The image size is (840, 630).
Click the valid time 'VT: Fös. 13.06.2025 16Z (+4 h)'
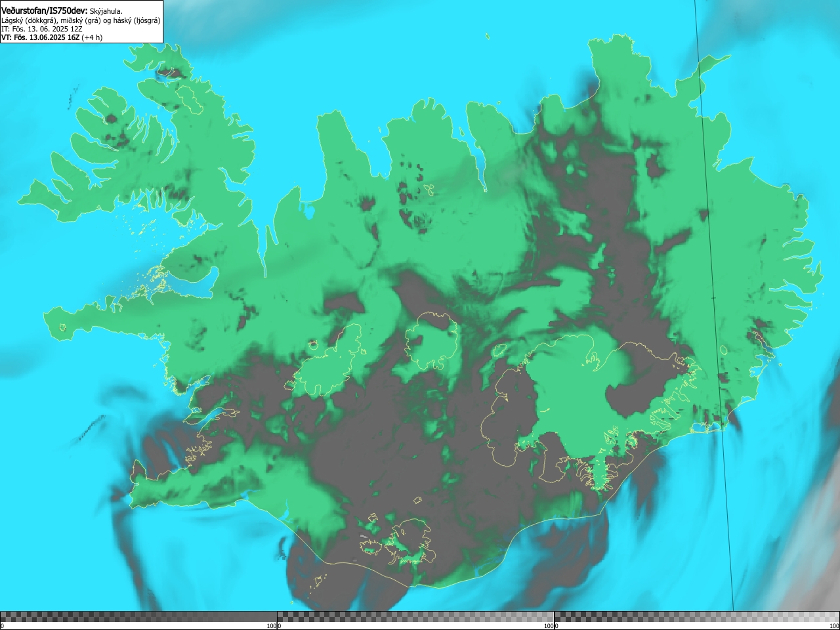[52, 37]
